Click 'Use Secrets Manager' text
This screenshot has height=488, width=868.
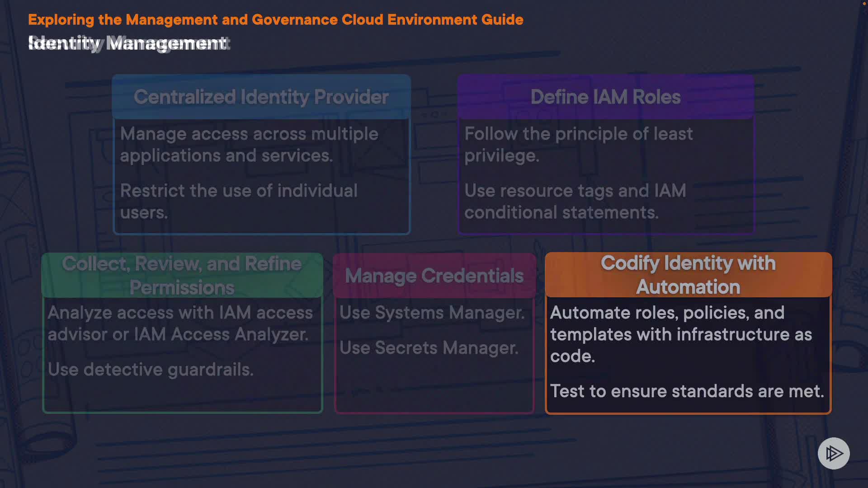pyautogui.click(x=429, y=348)
